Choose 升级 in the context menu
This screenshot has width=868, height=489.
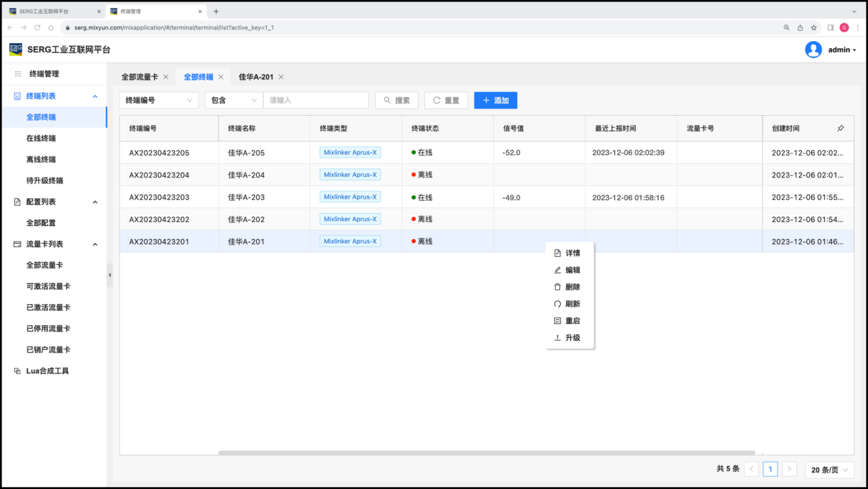click(572, 338)
